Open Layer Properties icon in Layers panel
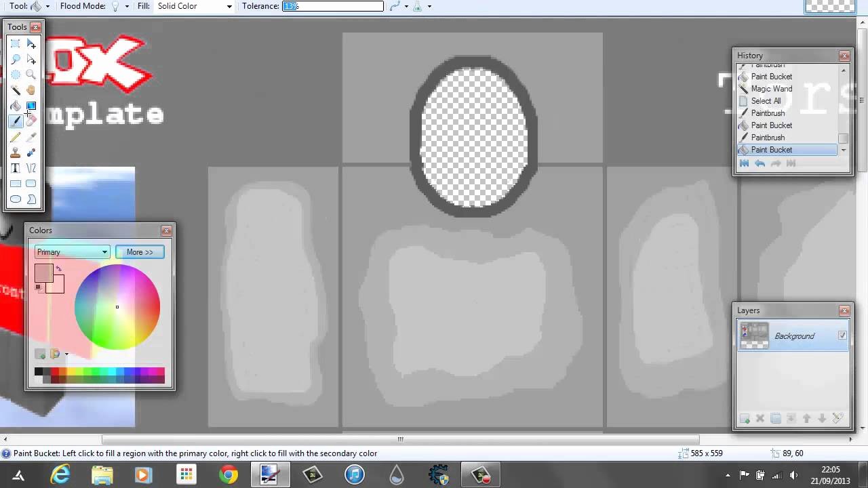The image size is (868, 488). pyautogui.click(x=837, y=419)
